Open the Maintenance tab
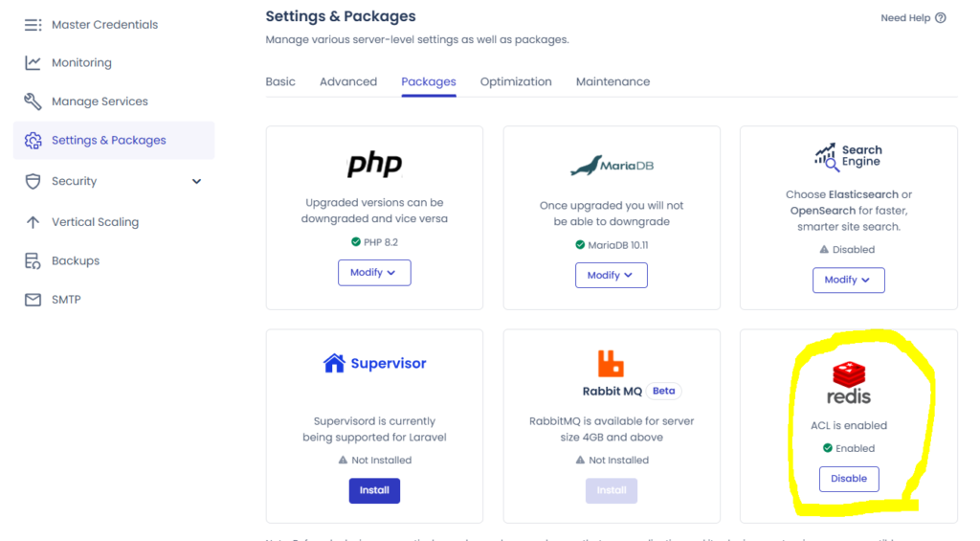 (612, 82)
